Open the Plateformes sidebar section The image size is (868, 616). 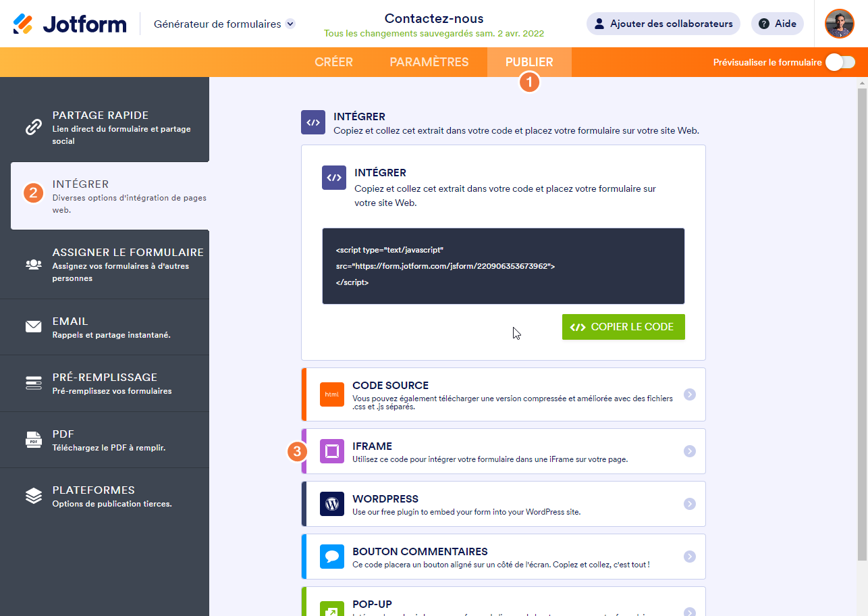pyautogui.click(x=105, y=496)
